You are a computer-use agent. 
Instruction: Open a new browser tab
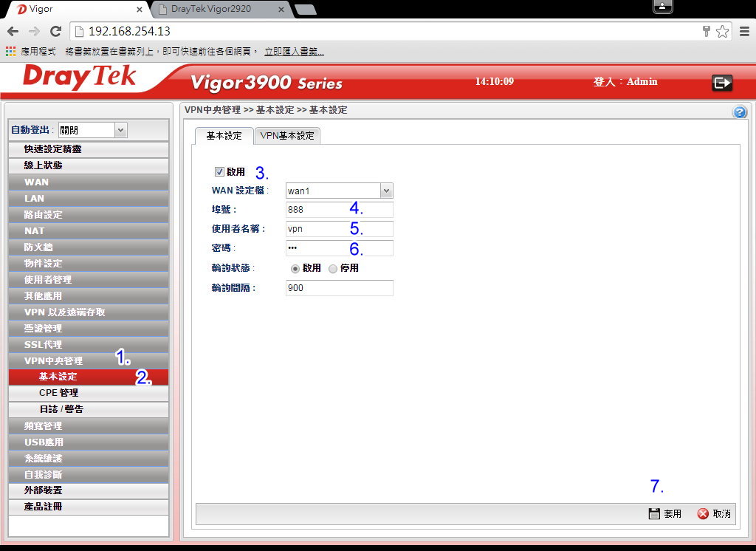coord(305,9)
